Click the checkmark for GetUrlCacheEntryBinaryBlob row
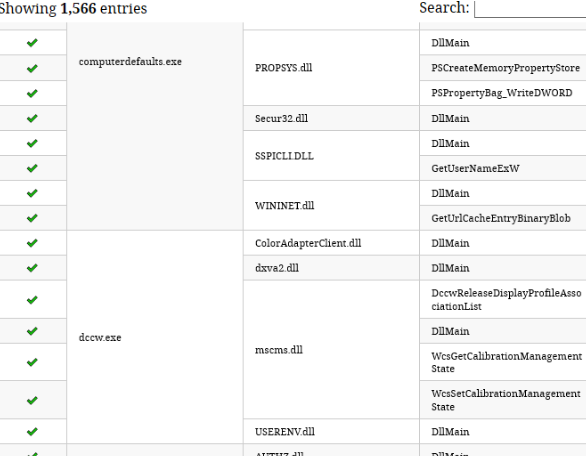586x456 pixels. (x=33, y=218)
